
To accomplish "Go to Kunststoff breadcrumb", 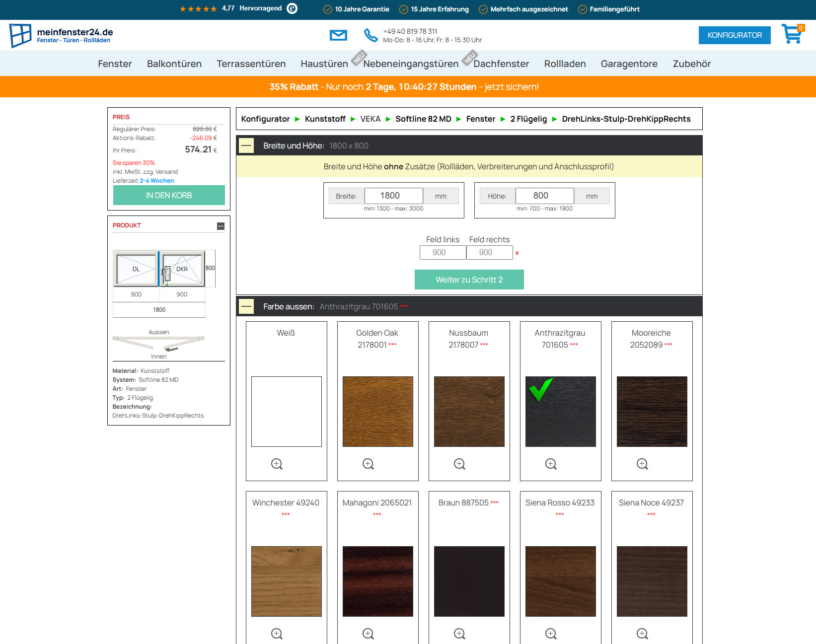I will 325,119.
